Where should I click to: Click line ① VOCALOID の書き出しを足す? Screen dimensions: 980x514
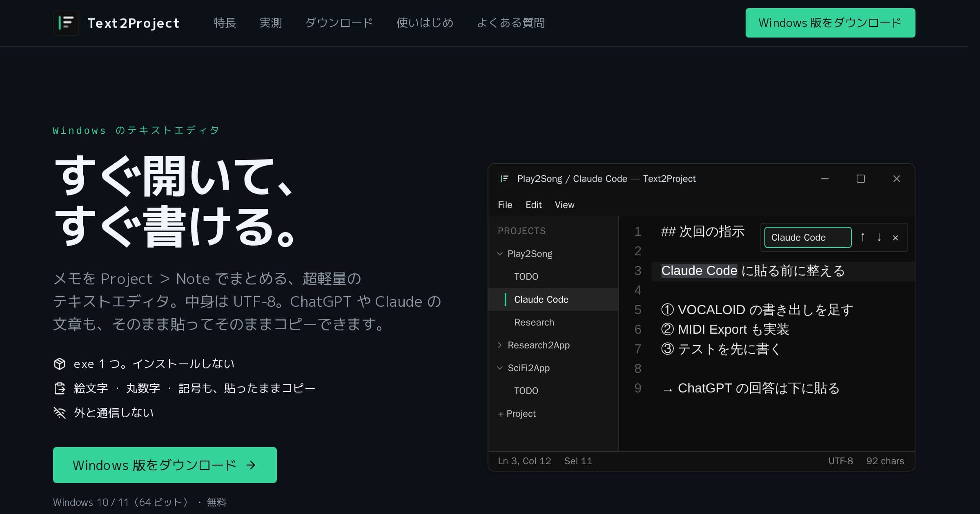pos(757,310)
